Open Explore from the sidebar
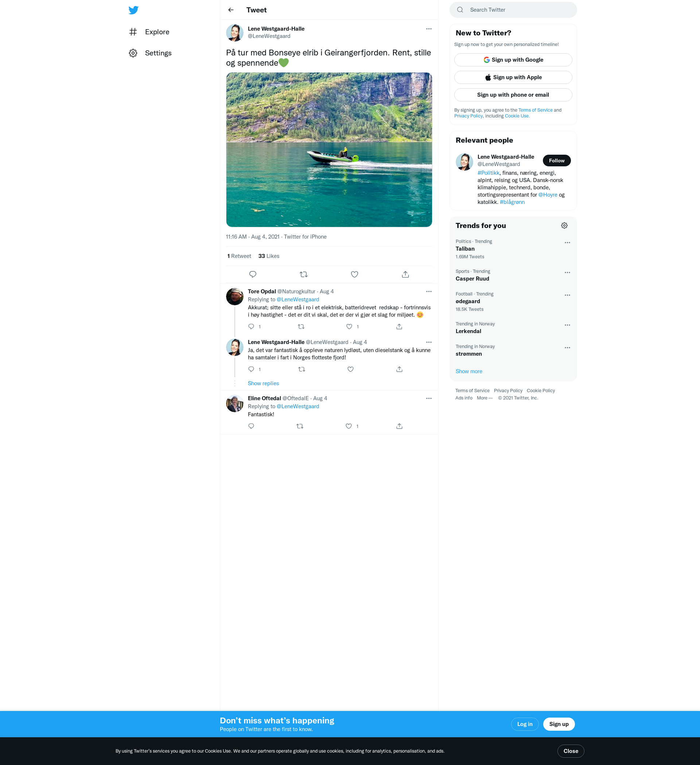700x765 pixels. coord(149,32)
